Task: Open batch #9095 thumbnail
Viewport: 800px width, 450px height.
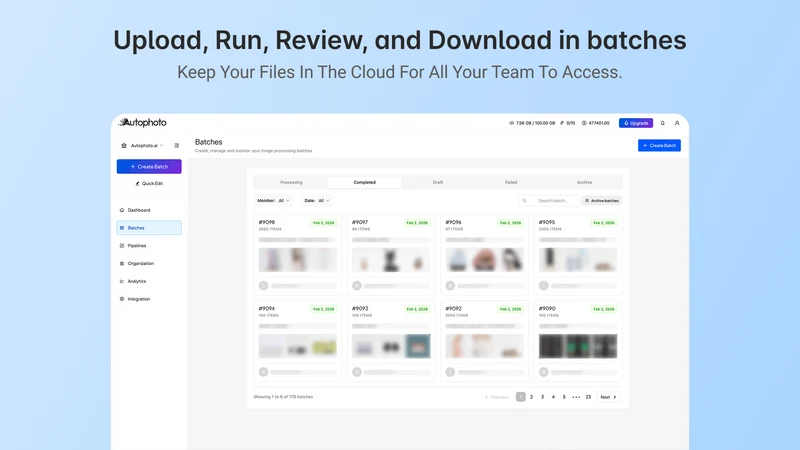Action: pos(578,260)
